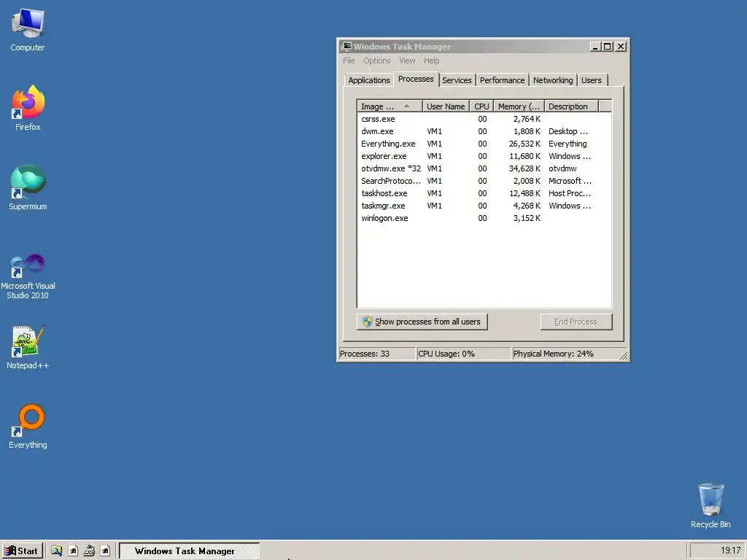Click the keyboard-like quick launch icon
747x560 pixels.
pyautogui.click(x=89, y=551)
